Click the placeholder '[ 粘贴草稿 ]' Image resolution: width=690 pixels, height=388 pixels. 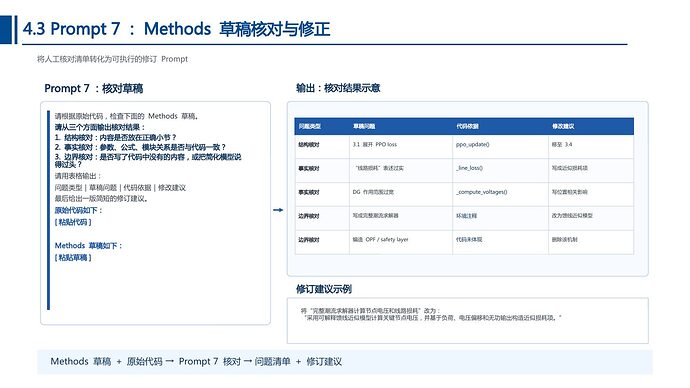coord(73,258)
